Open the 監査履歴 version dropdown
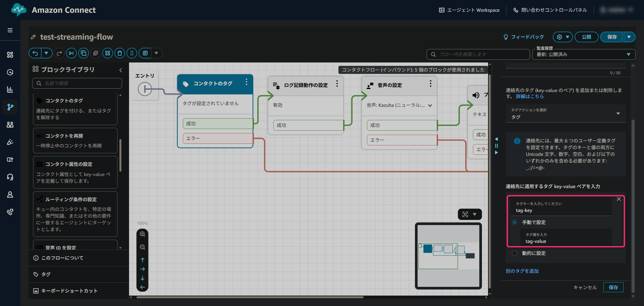The height and width of the screenshot is (306, 644). [584, 54]
